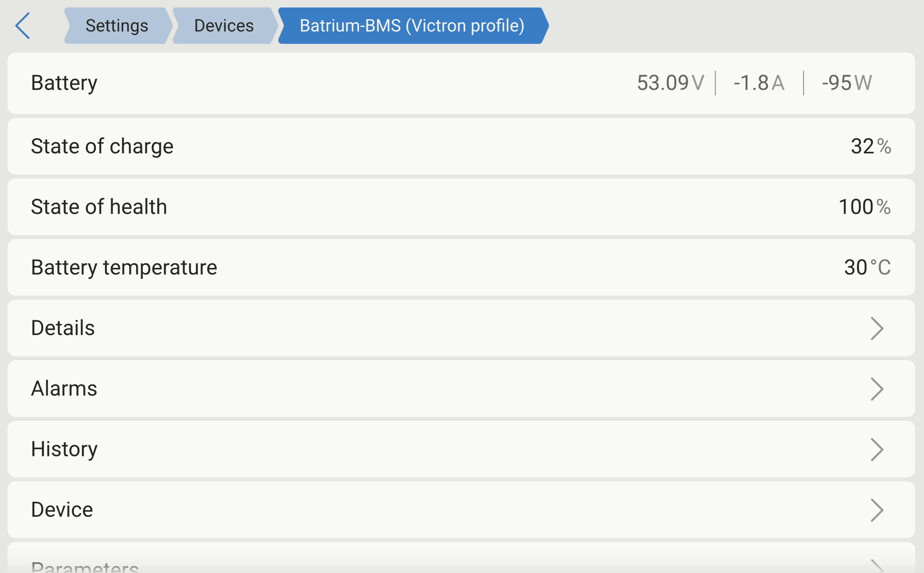924x573 pixels.
Task: Open the Alarms menu entry
Action: [x=64, y=389]
